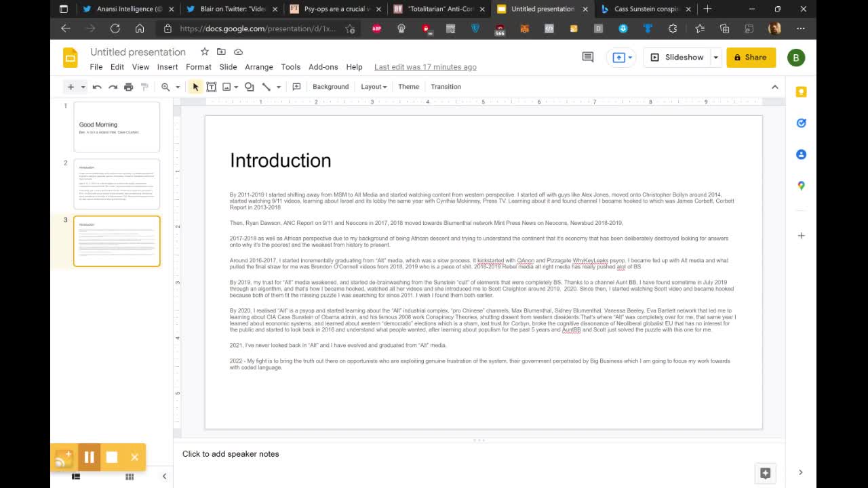Star the Untitled presentation
This screenshot has width=868, height=488.
[204, 52]
